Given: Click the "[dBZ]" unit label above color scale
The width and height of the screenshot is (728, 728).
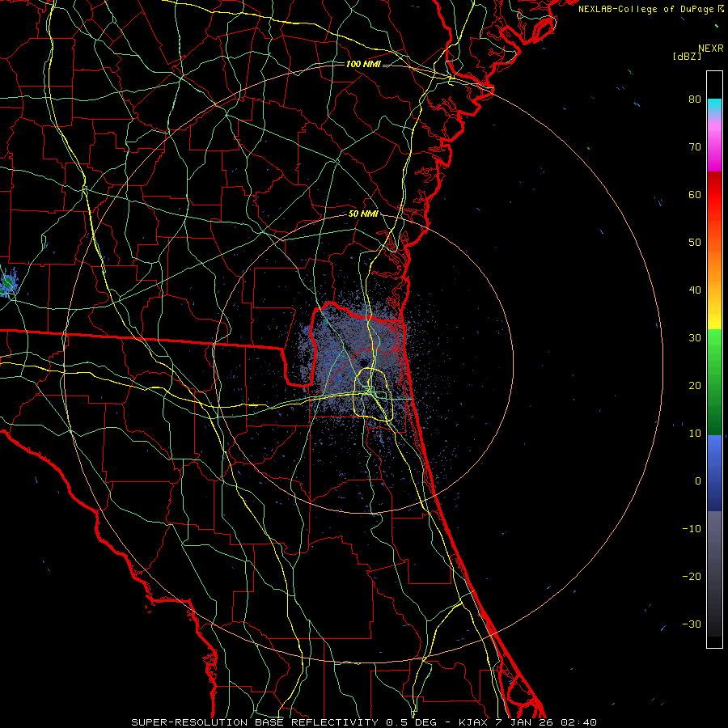Looking at the screenshot, I should tap(687, 57).
